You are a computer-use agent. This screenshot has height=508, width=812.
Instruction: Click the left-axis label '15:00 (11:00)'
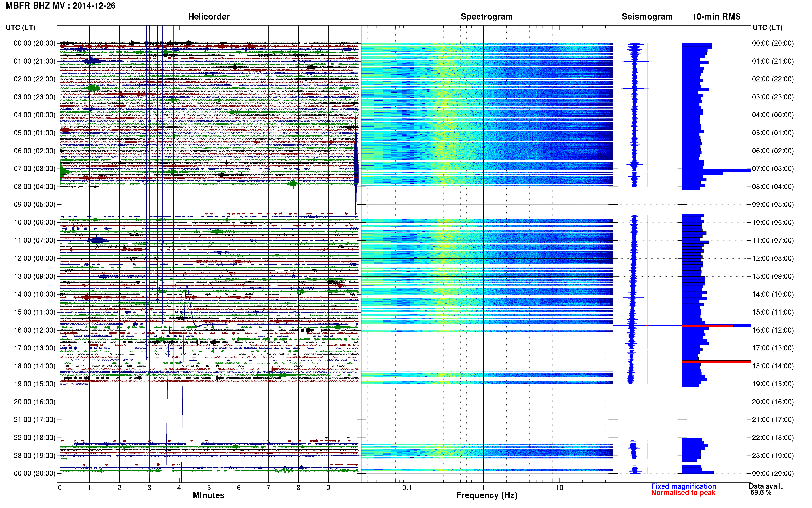click(35, 312)
